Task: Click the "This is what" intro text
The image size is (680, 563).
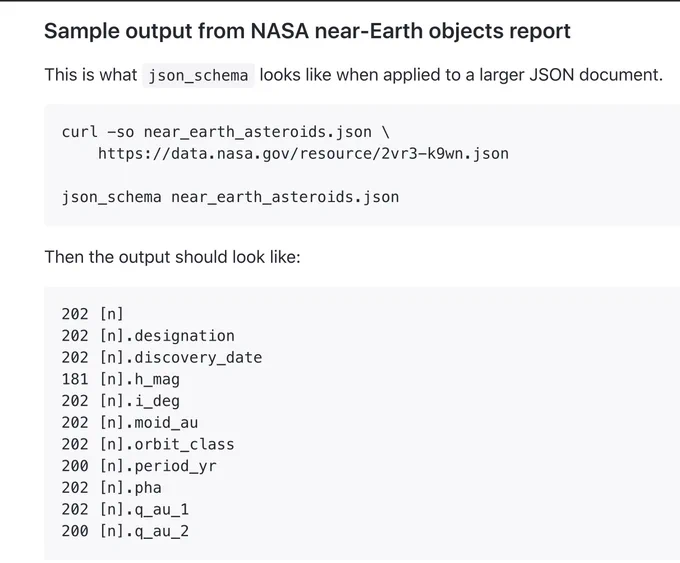Action: [x=91, y=75]
